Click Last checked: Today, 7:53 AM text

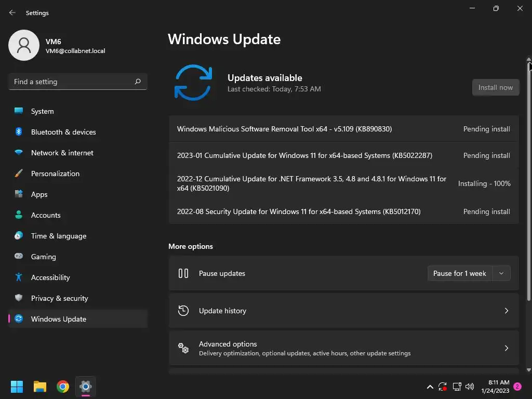[274, 89]
